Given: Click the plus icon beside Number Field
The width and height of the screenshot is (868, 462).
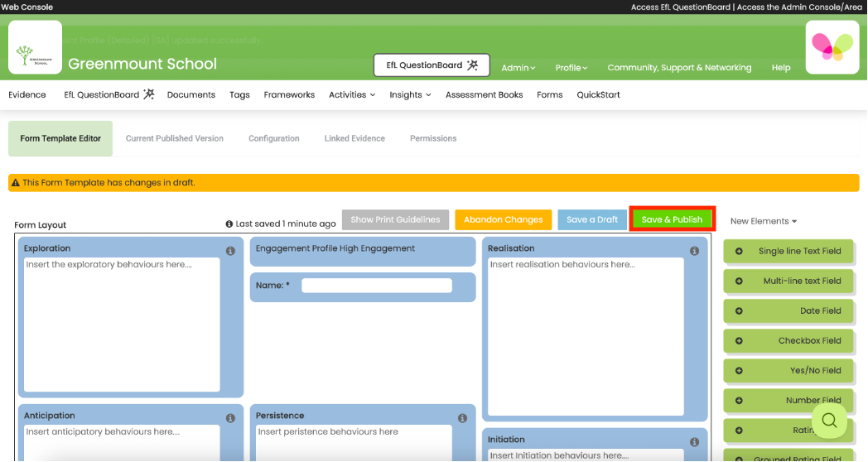Looking at the screenshot, I should pyautogui.click(x=739, y=401).
